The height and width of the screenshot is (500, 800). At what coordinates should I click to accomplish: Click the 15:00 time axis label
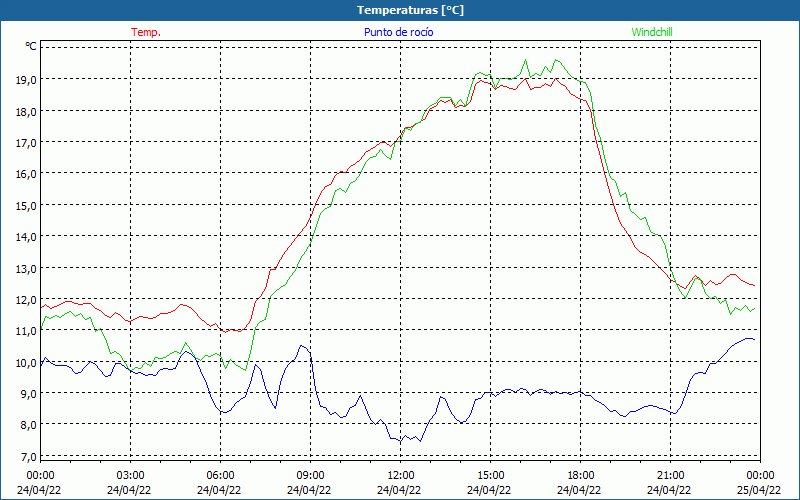[490, 476]
